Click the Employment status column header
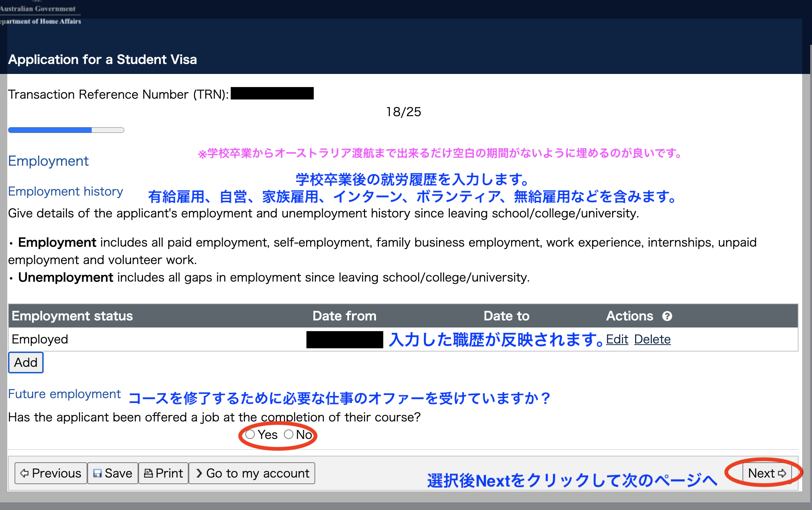The height and width of the screenshot is (510, 812). point(72,316)
